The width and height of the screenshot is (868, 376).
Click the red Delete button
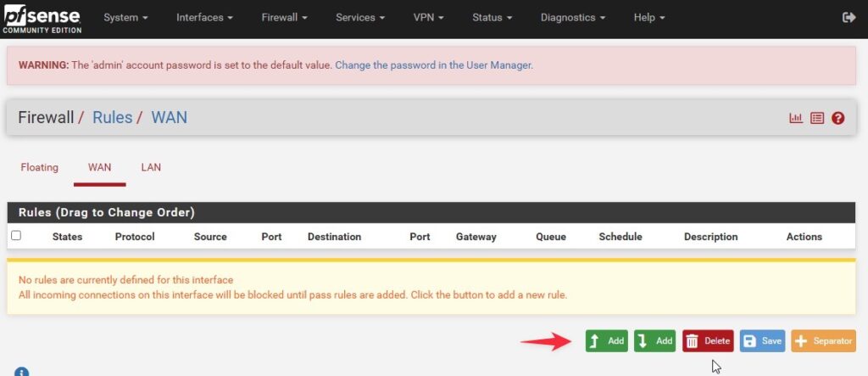click(708, 341)
